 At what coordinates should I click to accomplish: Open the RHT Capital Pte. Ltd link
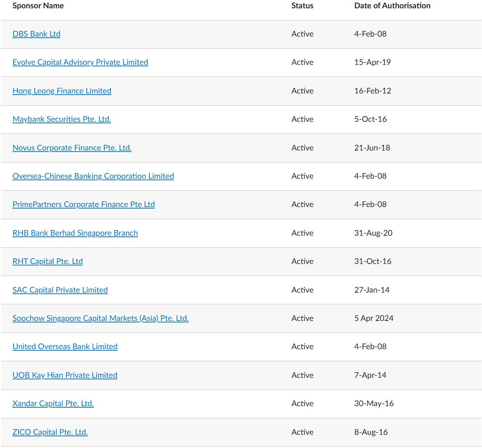coord(48,261)
